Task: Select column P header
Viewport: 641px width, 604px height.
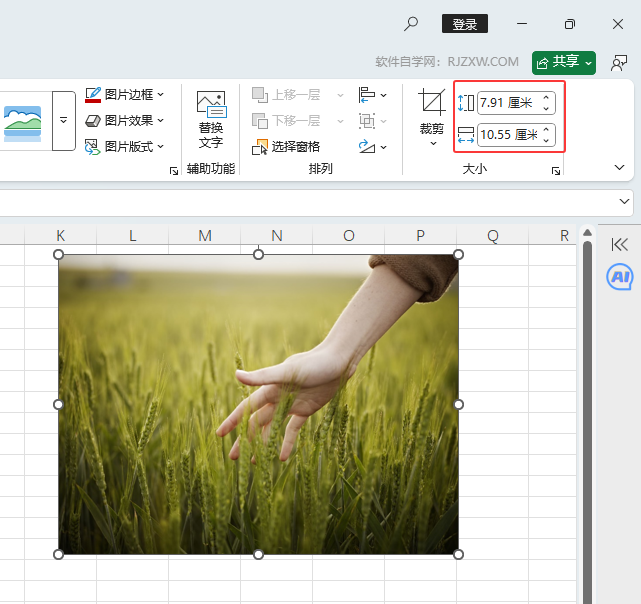Action: coord(420,236)
